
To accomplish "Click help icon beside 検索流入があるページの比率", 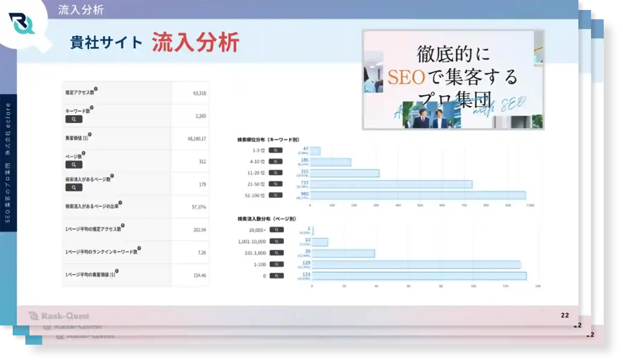I will click(x=120, y=203).
